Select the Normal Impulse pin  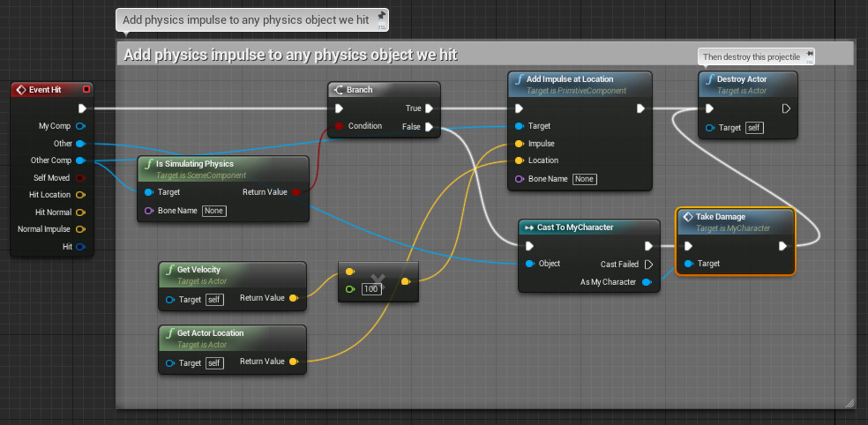[80, 229]
